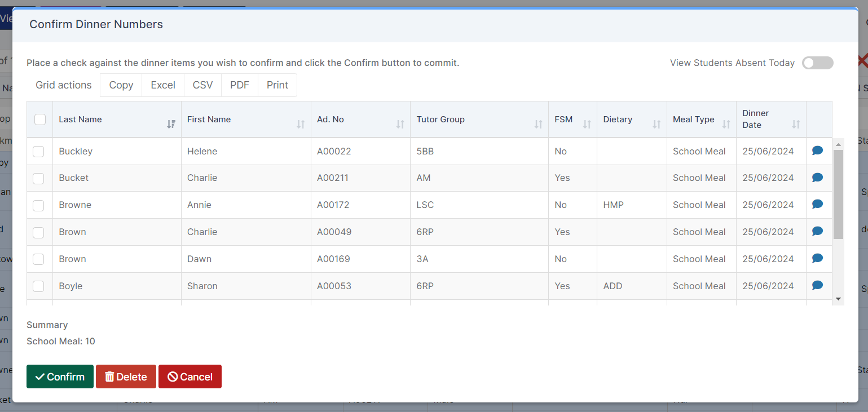Open comment icon for Annie Browne
The width and height of the screenshot is (868, 412).
[x=817, y=204]
